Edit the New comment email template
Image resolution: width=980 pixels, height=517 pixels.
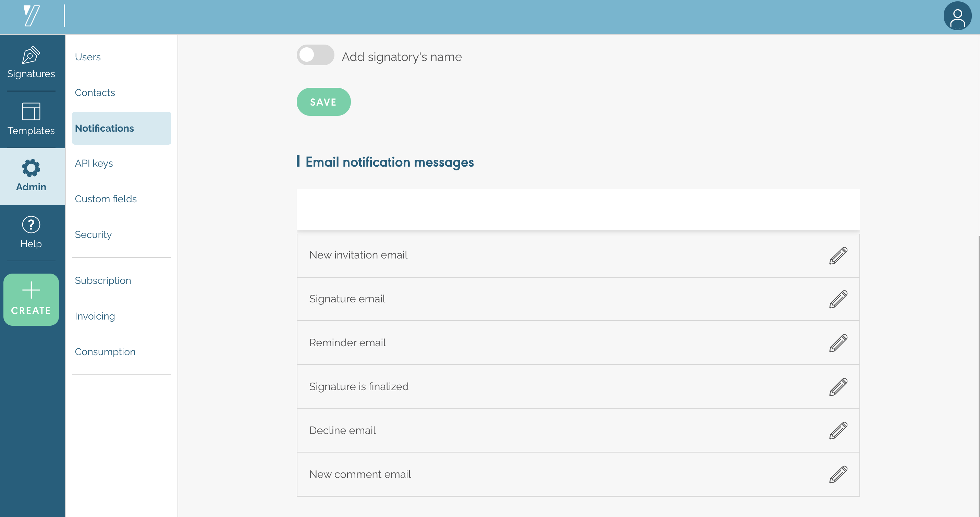pyautogui.click(x=838, y=474)
